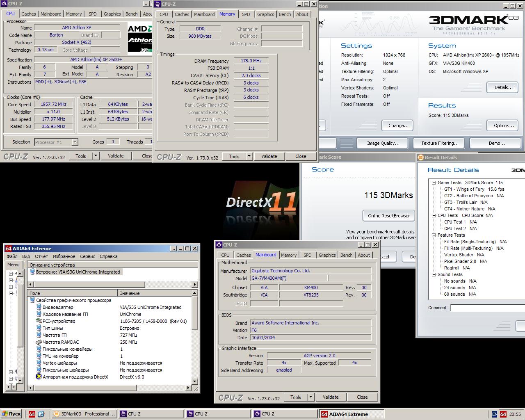
Task: Open the Processor #1 selection dropdown
Action: point(75,142)
